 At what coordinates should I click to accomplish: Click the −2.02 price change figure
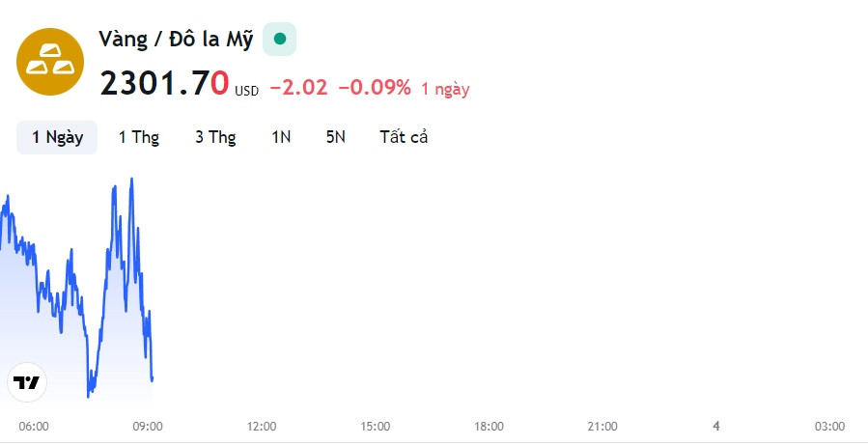tap(298, 88)
